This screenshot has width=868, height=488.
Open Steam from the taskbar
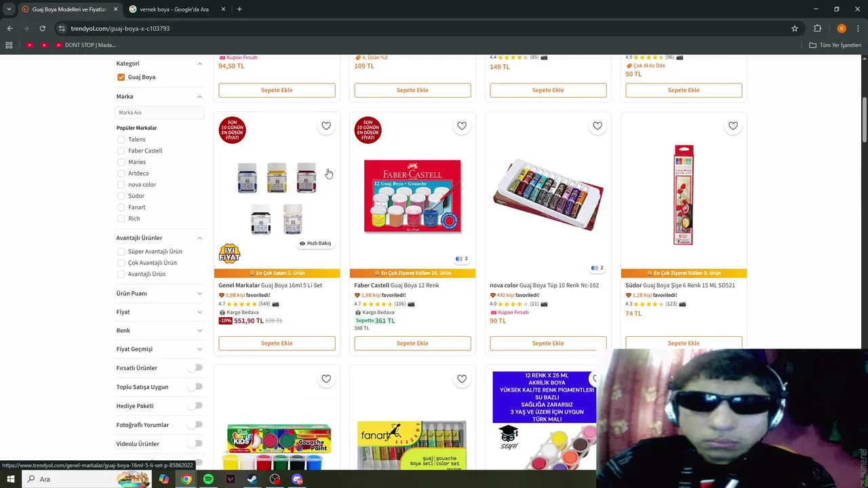coord(252,479)
